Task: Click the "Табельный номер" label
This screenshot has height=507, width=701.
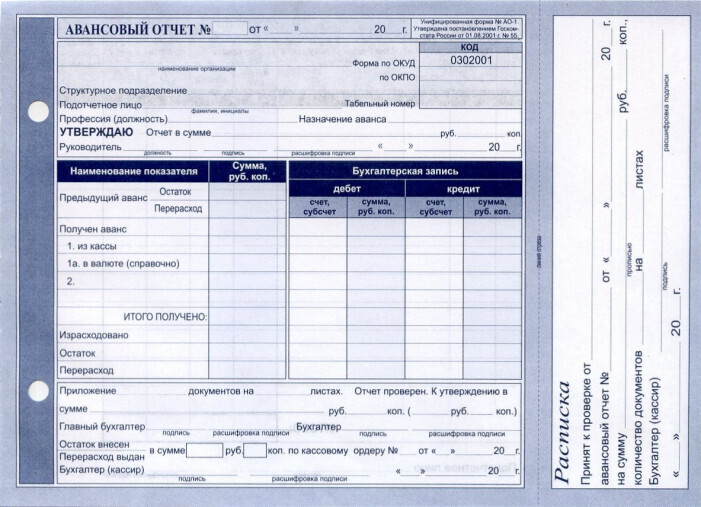Action: tap(380, 104)
